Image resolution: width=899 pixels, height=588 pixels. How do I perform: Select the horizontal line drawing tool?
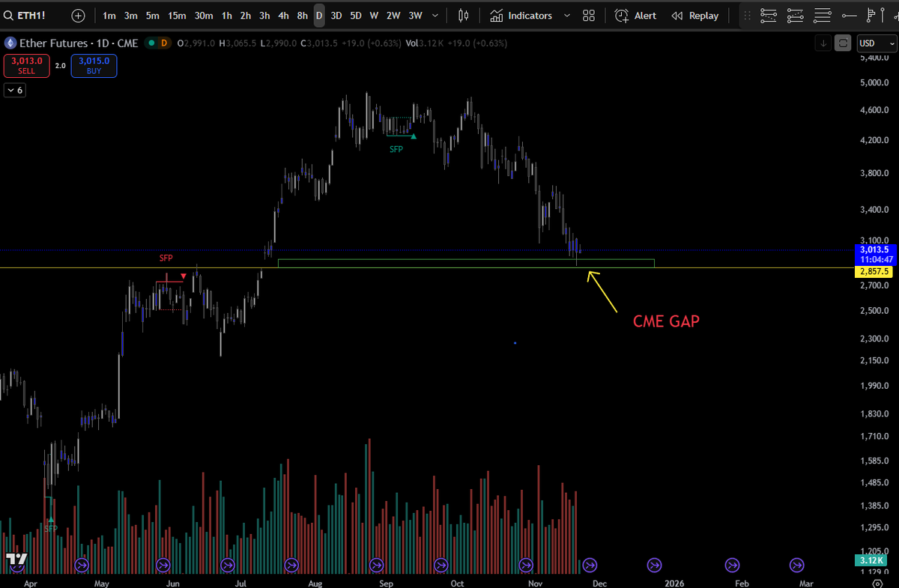pos(850,15)
